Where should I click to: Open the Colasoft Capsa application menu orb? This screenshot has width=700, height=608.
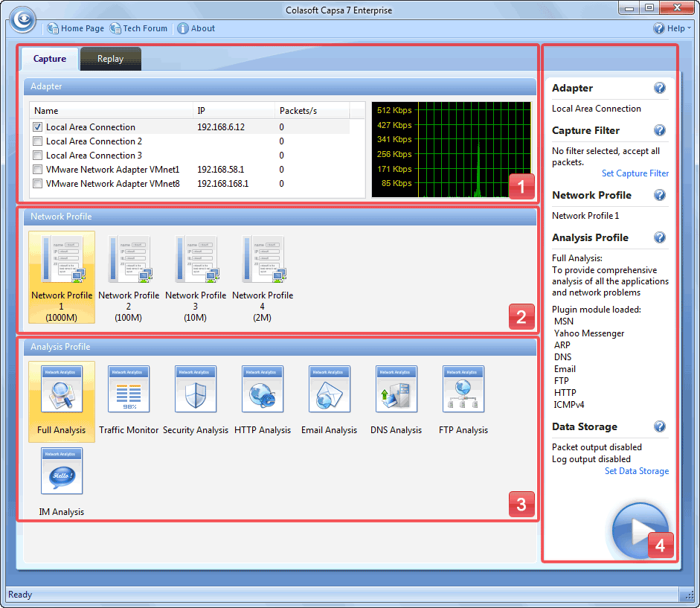click(x=23, y=20)
